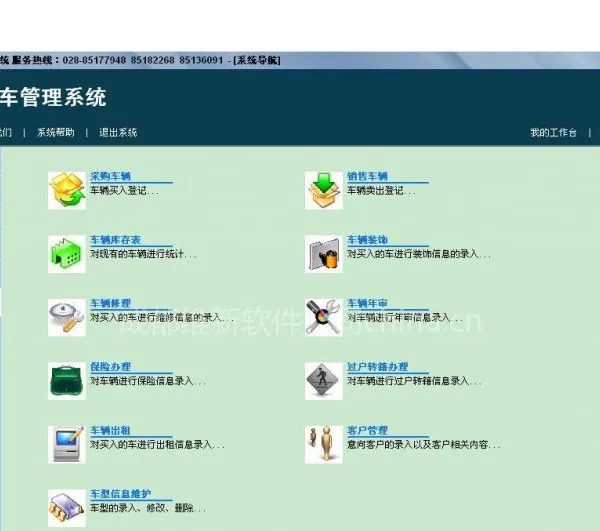Open the 系统帮助 menu item
Viewport: 600px width, 531px height.
click(55, 132)
